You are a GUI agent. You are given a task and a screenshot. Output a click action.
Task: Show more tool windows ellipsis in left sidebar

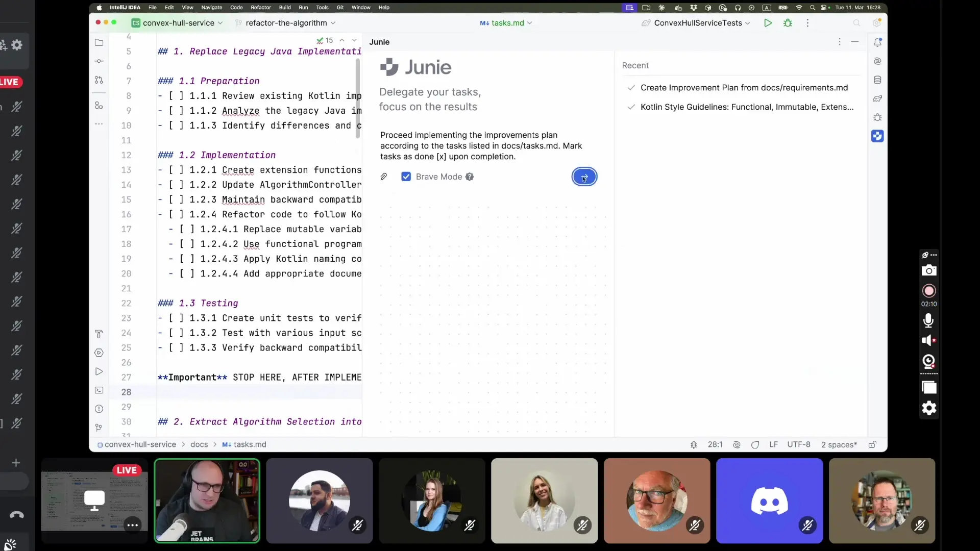pos(99,124)
